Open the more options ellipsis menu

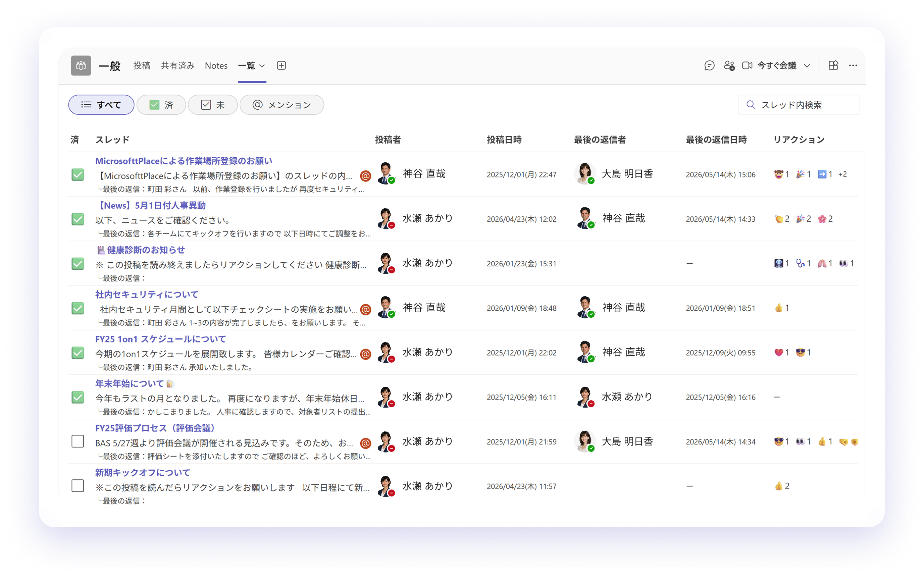pos(853,65)
